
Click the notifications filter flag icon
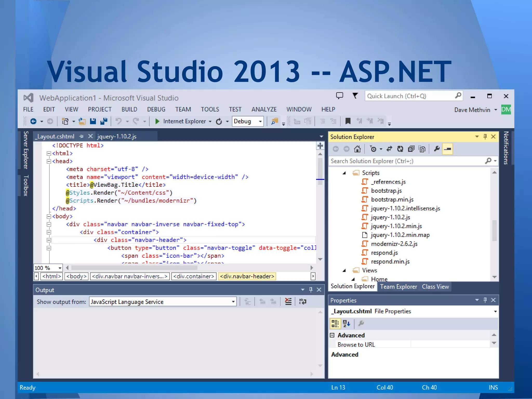tap(355, 96)
